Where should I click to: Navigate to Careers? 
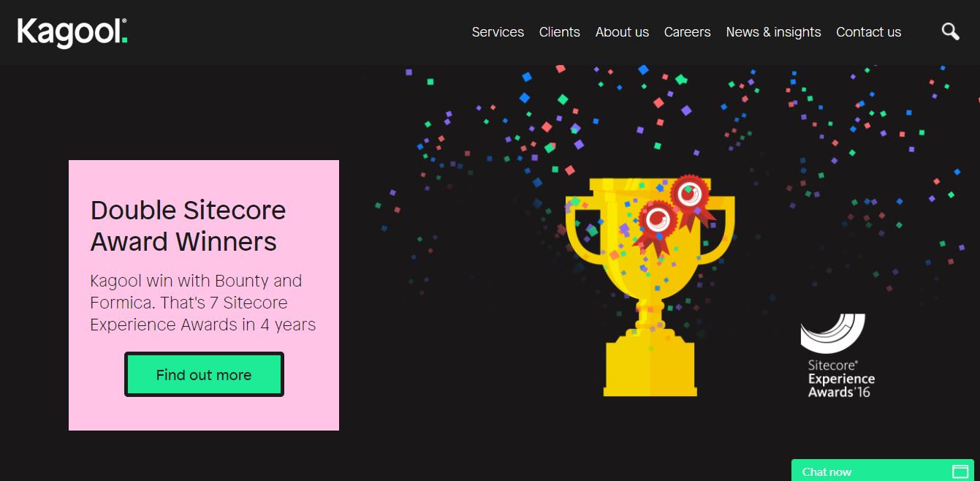tap(687, 32)
